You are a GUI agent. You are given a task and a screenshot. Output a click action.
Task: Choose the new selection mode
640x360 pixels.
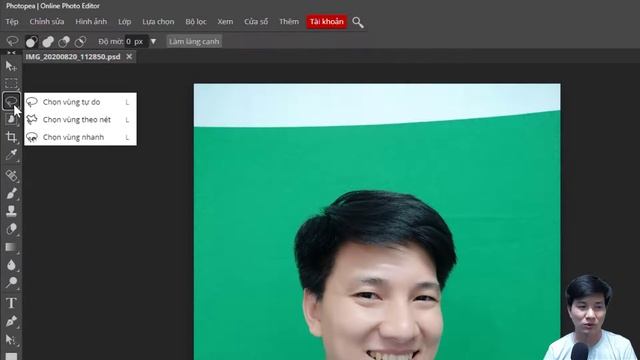(31, 41)
